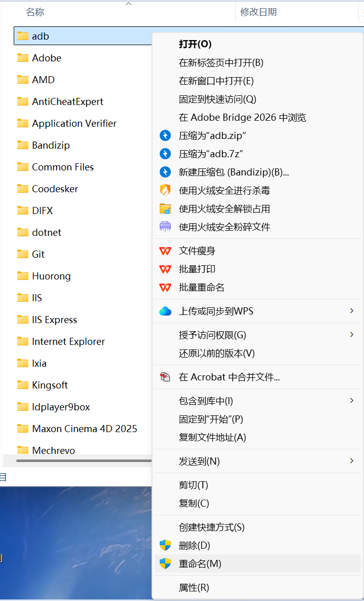The image size is (364, 601).
Task: Click the Acrobat icon for 在Acrobat中合并文件
Action: point(166,376)
